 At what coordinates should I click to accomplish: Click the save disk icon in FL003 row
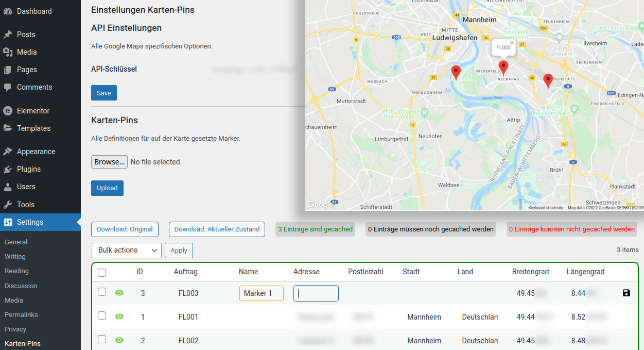(626, 293)
